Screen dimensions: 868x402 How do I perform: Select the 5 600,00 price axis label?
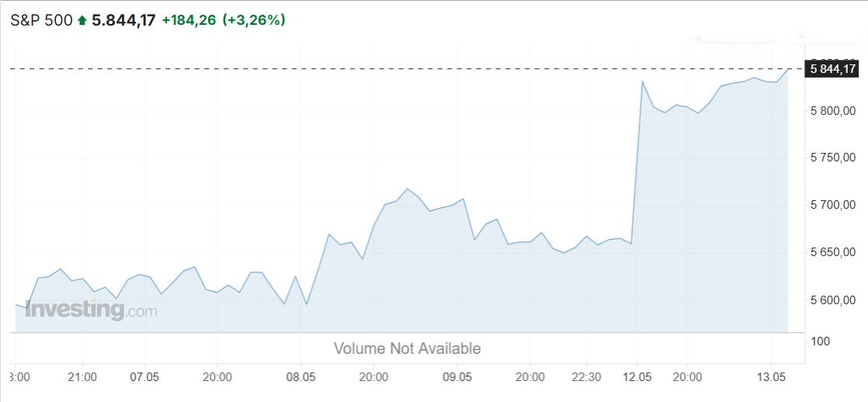coord(833,300)
